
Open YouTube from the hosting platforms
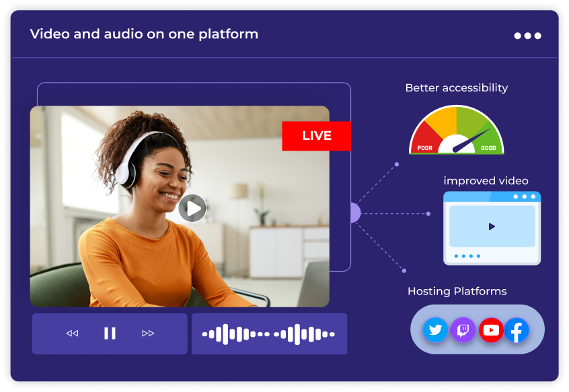491,330
